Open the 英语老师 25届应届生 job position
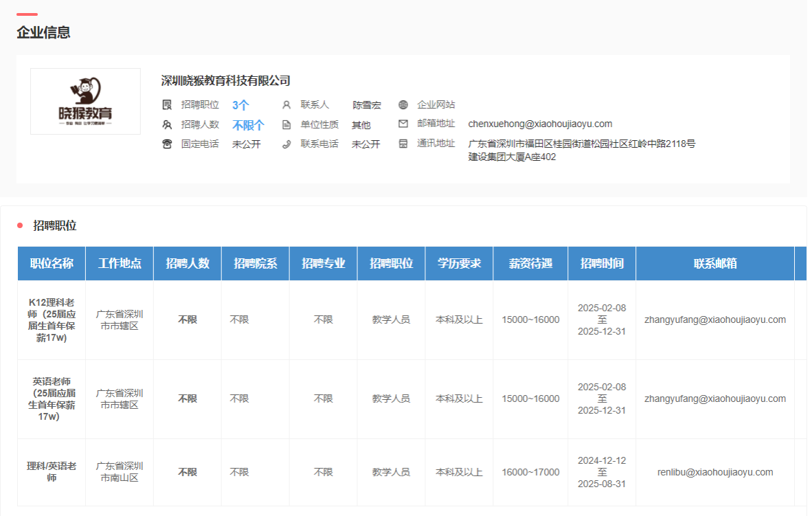Viewport: 812px width, 516px height. point(52,399)
